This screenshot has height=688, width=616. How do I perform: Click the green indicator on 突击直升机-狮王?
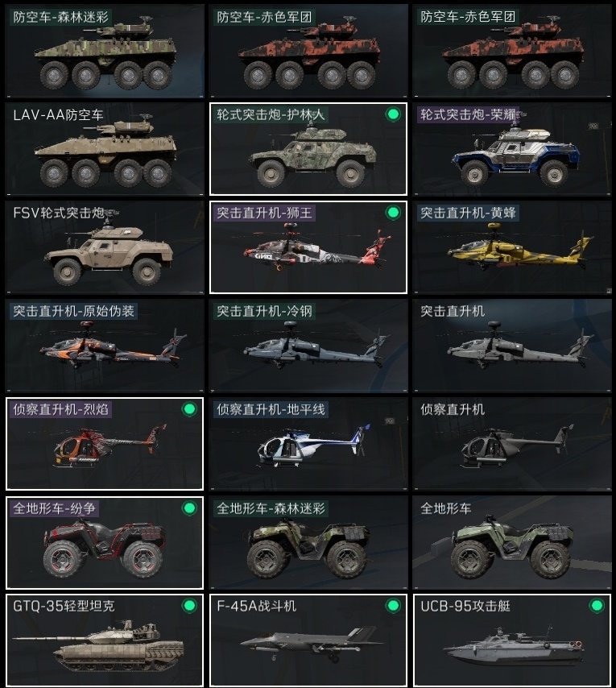(393, 213)
